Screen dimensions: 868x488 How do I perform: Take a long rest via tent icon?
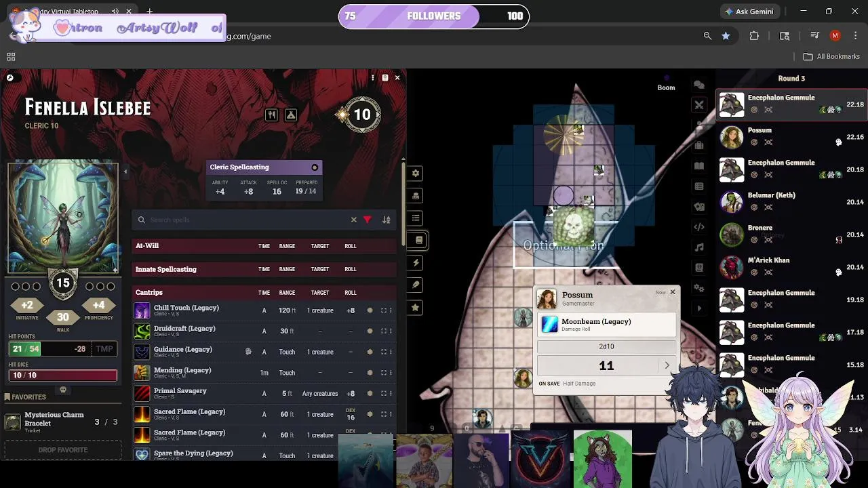tap(291, 115)
